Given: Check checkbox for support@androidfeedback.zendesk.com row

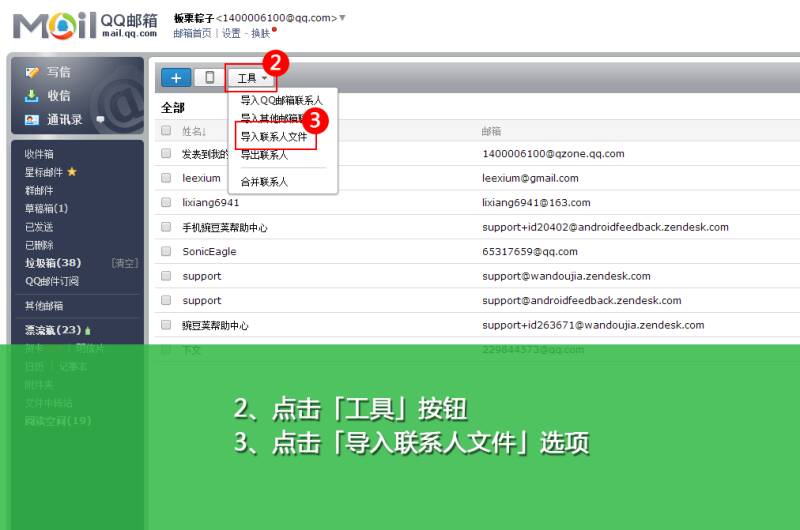Looking at the screenshot, I should click(x=166, y=300).
